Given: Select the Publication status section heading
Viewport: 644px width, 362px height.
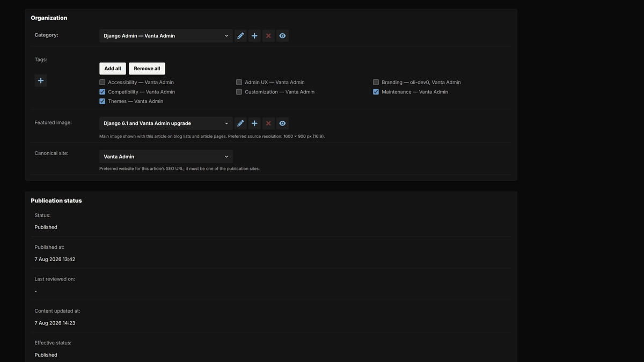Looking at the screenshot, I should coord(56,201).
